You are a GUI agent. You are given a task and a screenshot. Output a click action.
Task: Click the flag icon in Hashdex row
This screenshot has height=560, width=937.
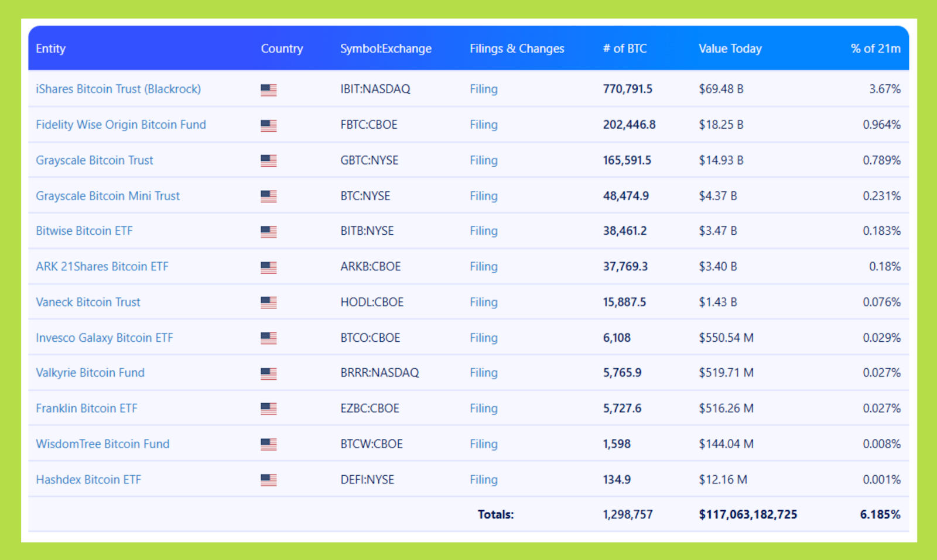coord(268,480)
